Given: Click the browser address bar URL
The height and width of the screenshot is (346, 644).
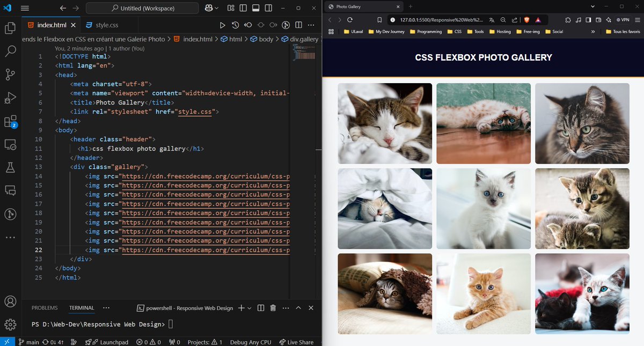Looking at the screenshot, I should click(x=441, y=19).
